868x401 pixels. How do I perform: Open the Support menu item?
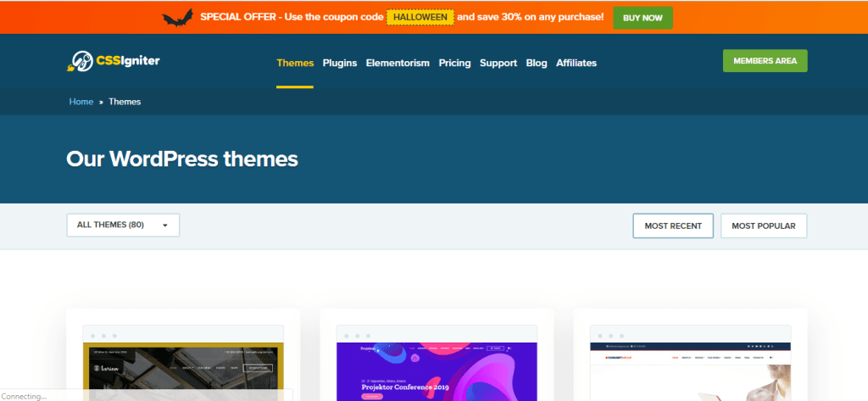[498, 63]
